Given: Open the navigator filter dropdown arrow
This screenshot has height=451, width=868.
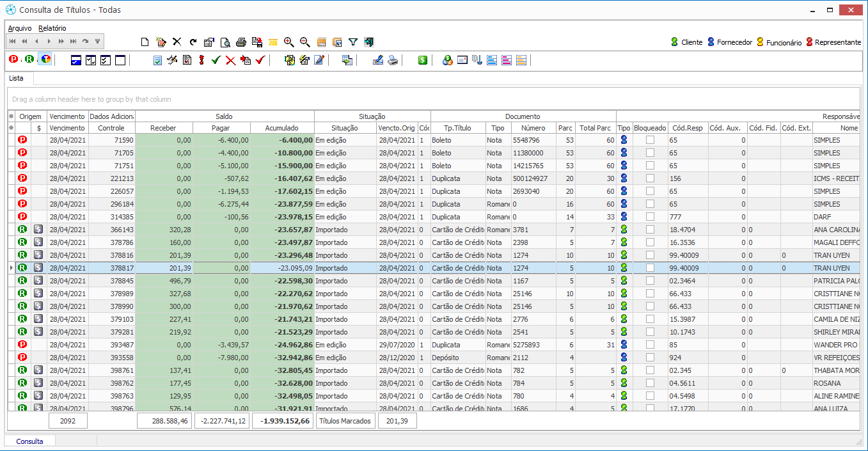Looking at the screenshot, I should coord(97,42).
